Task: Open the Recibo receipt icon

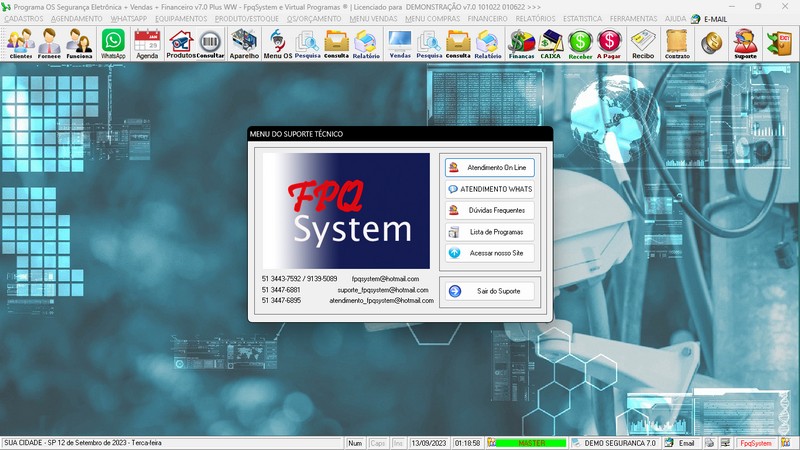Action: tap(643, 43)
